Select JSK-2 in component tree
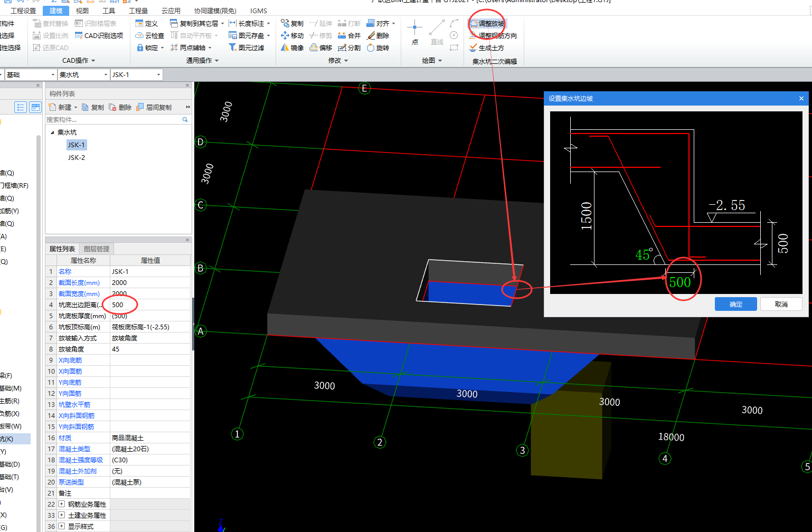This screenshot has width=812, height=532. coord(76,157)
